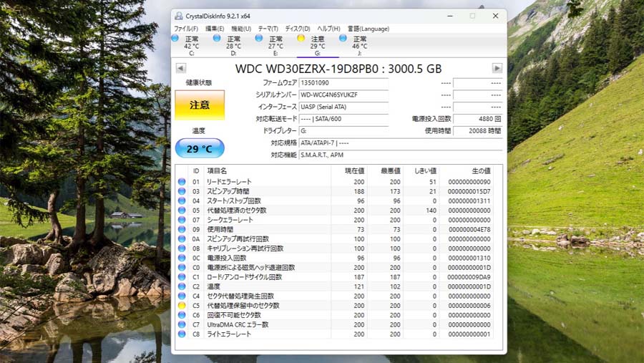Click the 項目名 column header
The height and width of the screenshot is (363, 644).
point(217,170)
